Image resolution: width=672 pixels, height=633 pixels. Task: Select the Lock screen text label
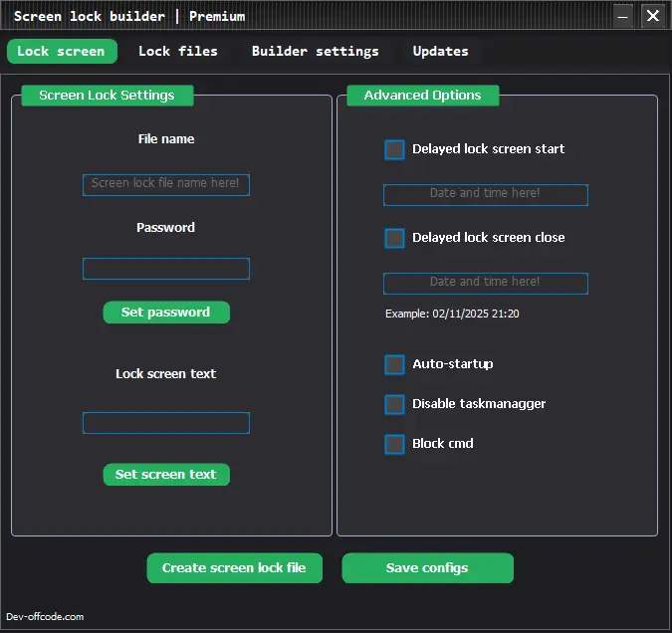click(166, 373)
